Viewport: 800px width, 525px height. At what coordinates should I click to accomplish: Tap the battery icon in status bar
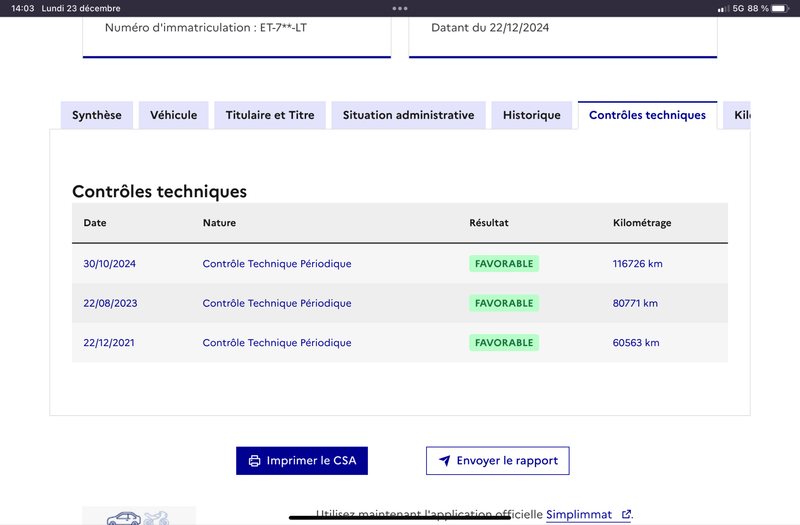coord(781,8)
